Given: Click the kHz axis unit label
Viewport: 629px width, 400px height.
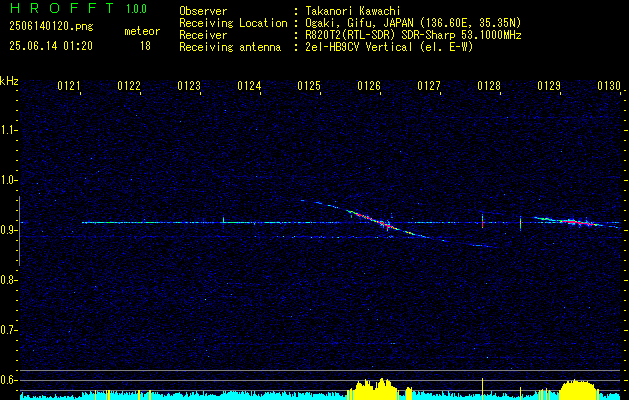Looking at the screenshot, I should pyautogui.click(x=9, y=81).
